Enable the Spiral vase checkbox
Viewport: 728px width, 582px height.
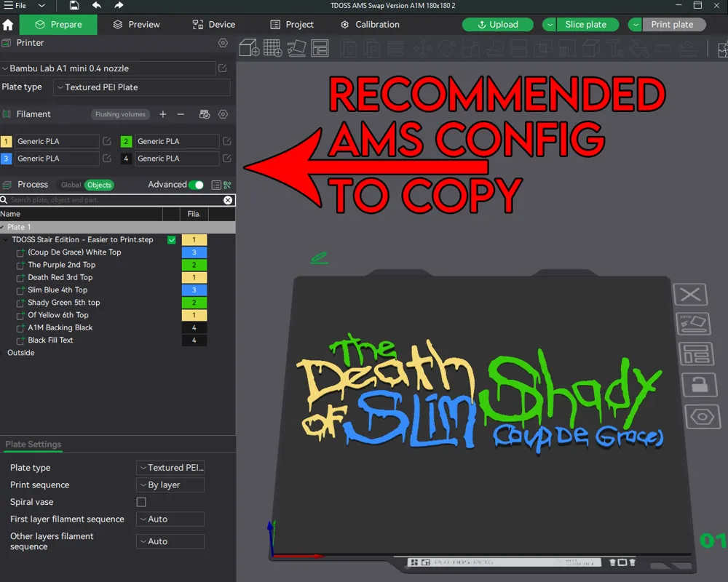(x=141, y=502)
